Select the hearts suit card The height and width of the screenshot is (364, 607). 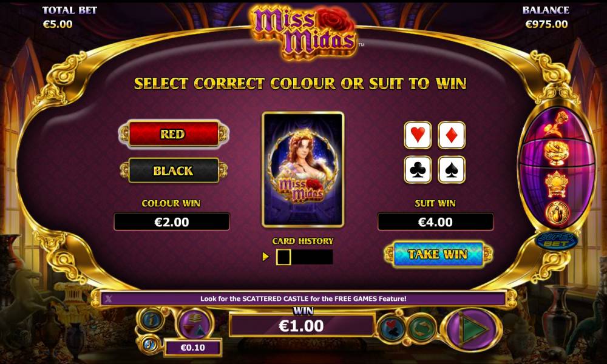coord(418,135)
